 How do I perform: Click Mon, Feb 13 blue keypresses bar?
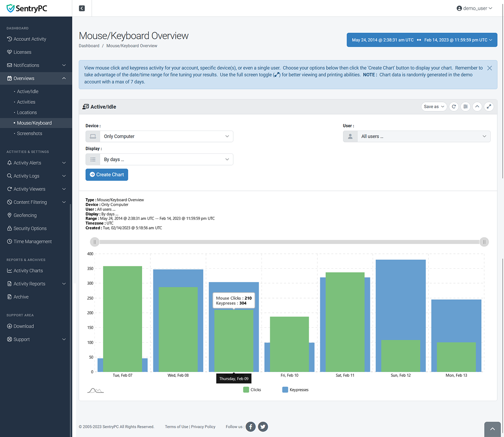(x=456, y=321)
